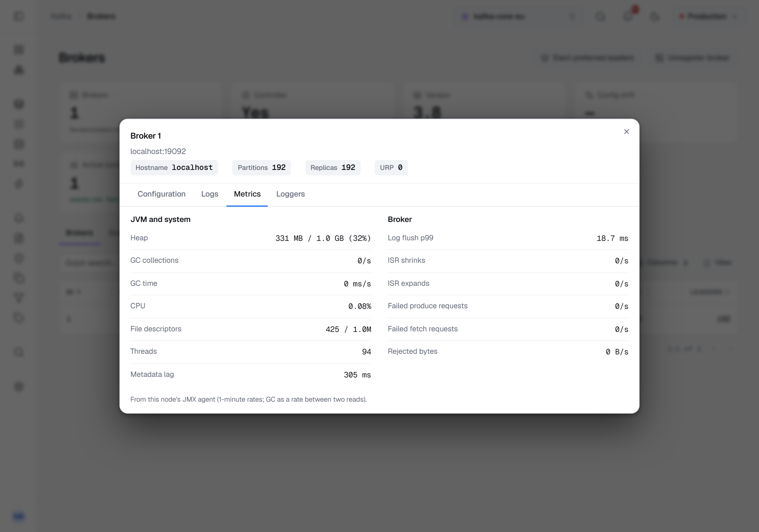Open the cluster selector in the header
This screenshot has height=532, width=759.
tap(518, 16)
